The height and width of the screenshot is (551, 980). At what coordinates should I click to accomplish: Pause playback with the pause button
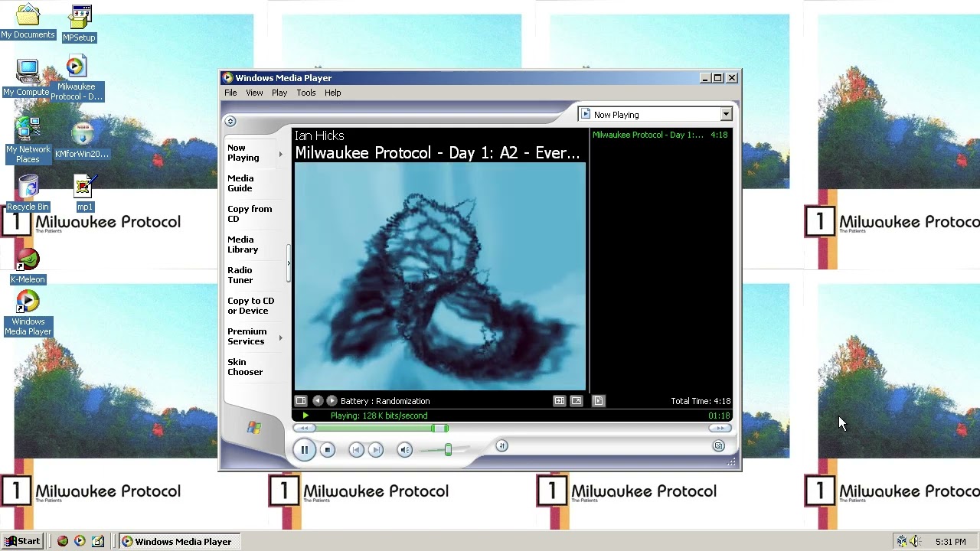pos(304,450)
